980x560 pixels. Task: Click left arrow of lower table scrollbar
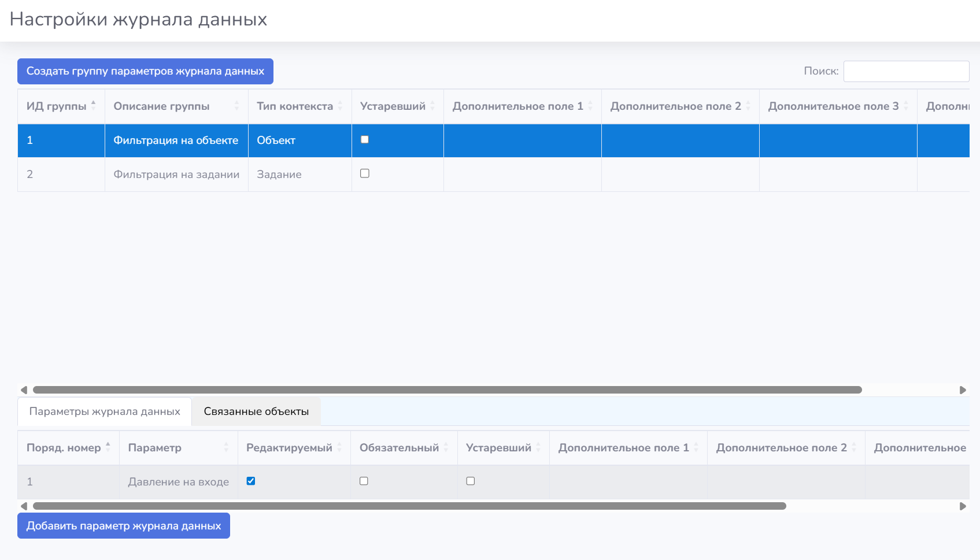click(x=24, y=506)
